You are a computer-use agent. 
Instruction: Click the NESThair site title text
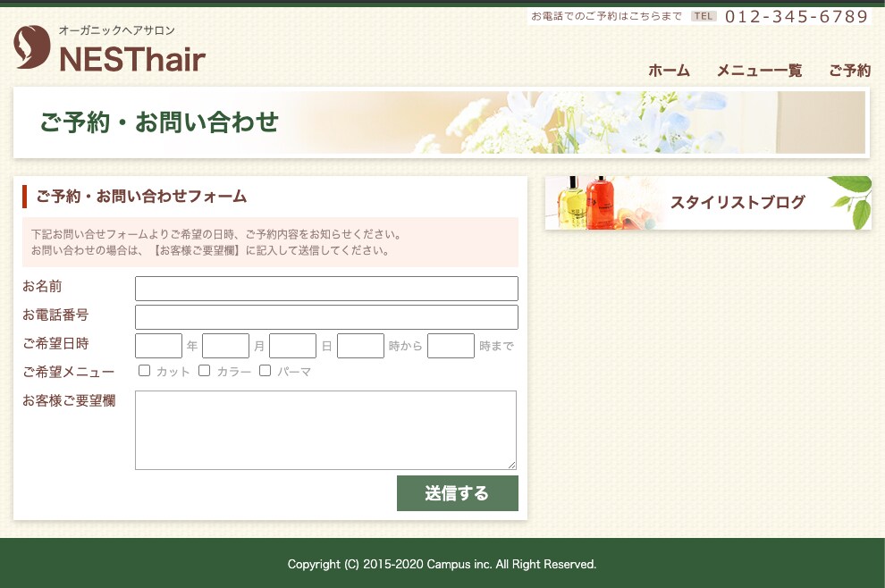tap(132, 59)
